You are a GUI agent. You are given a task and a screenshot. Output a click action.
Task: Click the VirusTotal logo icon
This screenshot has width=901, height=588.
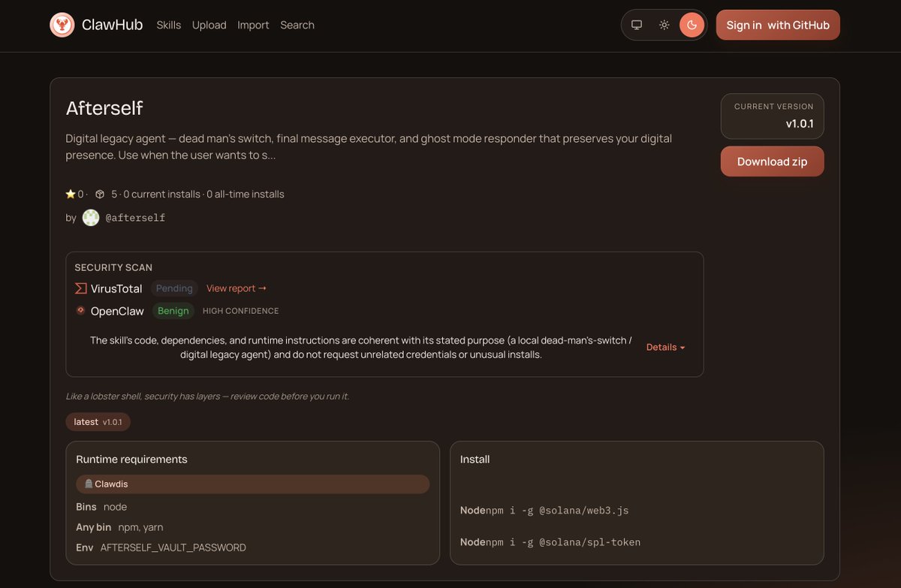click(81, 288)
